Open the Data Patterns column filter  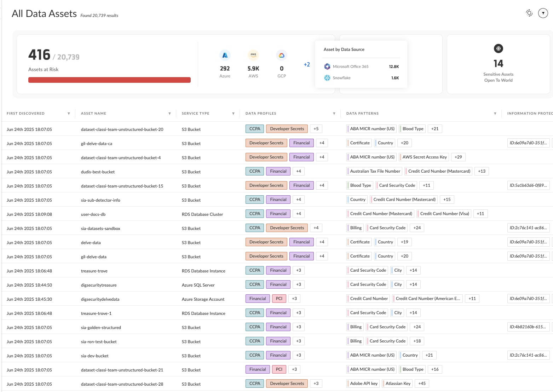pyautogui.click(x=495, y=114)
